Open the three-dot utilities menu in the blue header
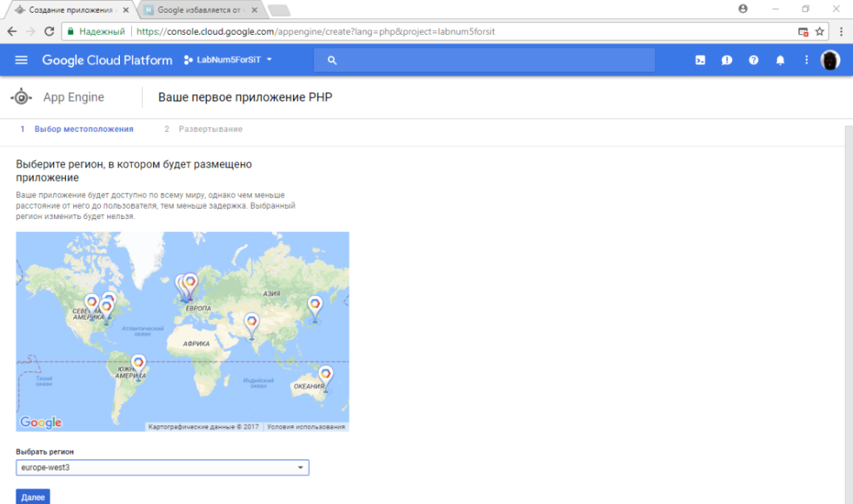Viewport: 853px width, 504px height. click(x=806, y=60)
